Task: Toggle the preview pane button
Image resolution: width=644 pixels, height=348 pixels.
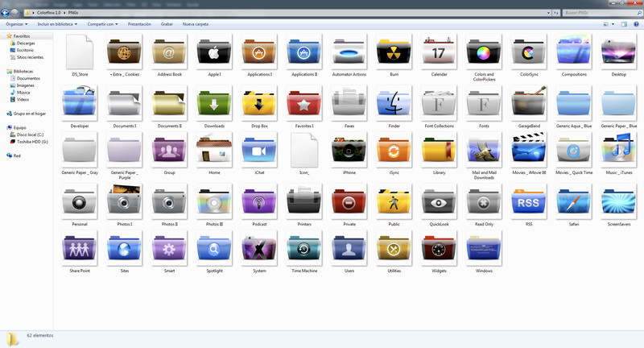Action: tap(625, 24)
